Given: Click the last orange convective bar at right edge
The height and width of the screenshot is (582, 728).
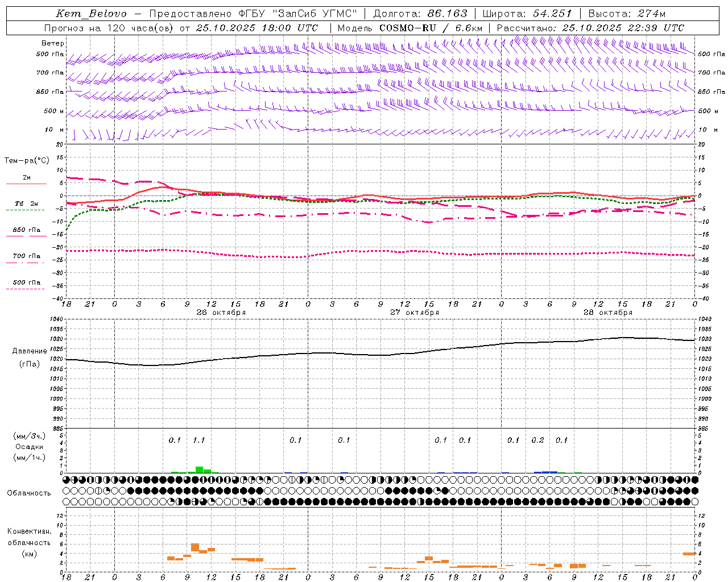Looking at the screenshot, I should tap(689, 554).
